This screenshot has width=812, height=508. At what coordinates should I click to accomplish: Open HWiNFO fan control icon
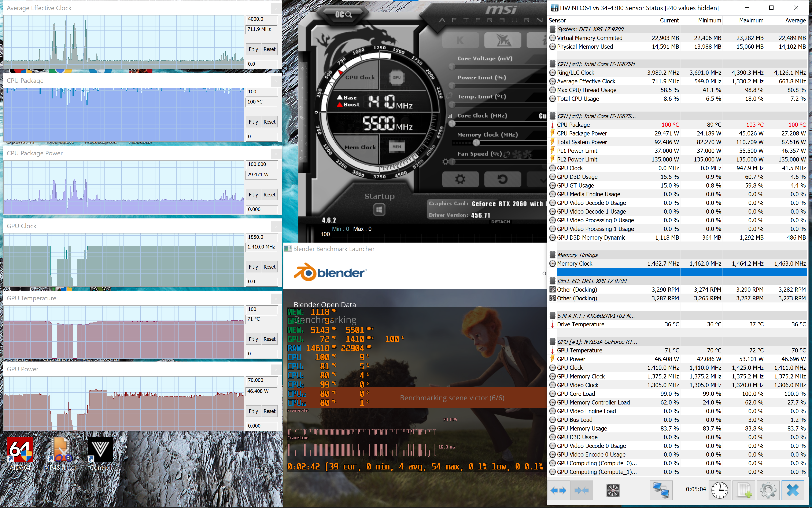[613, 490]
